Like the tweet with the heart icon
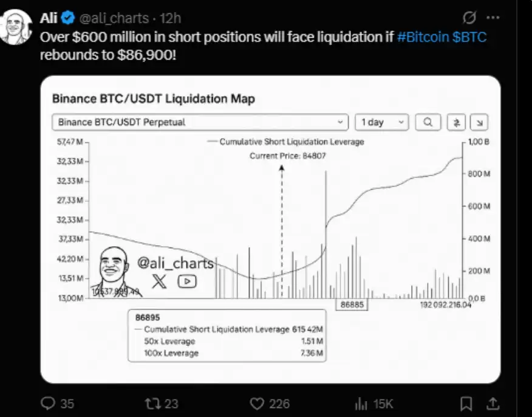 [x=257, y=402]
